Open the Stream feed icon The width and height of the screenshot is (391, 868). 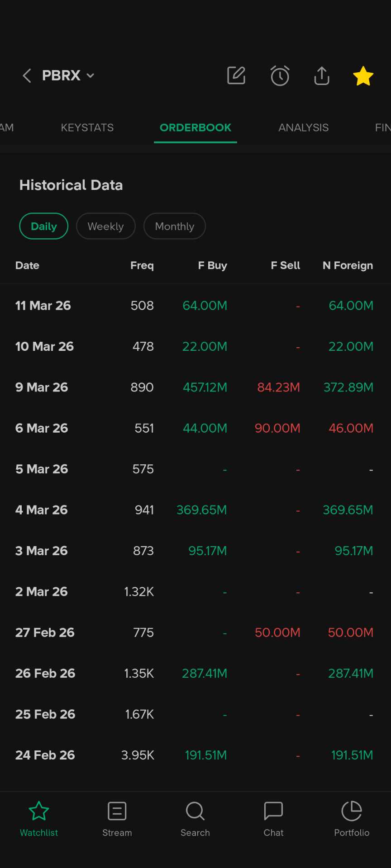117,811
